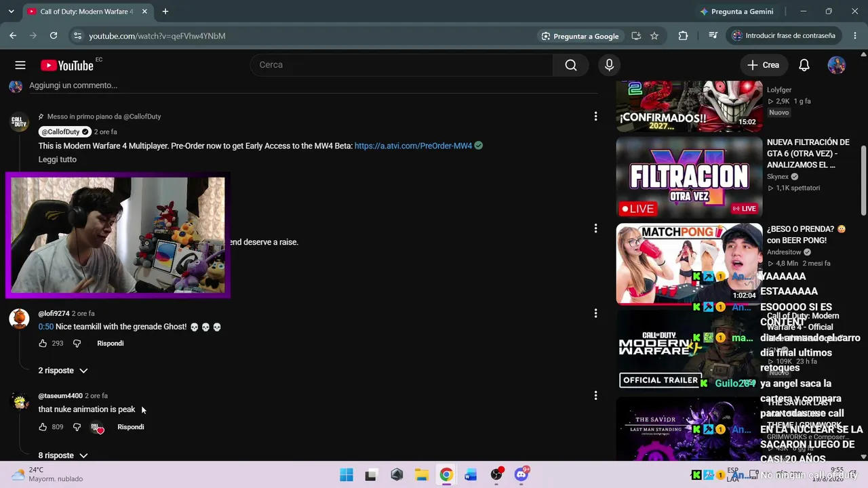Open Chrome three-dot menu

pos(854,36)
